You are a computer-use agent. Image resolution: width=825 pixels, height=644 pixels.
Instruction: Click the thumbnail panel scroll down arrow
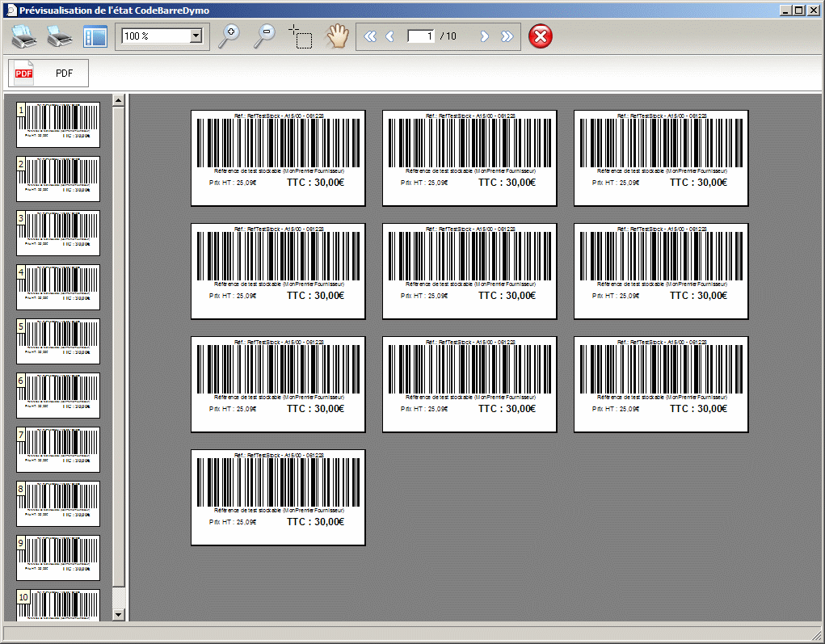pos(119,615)
